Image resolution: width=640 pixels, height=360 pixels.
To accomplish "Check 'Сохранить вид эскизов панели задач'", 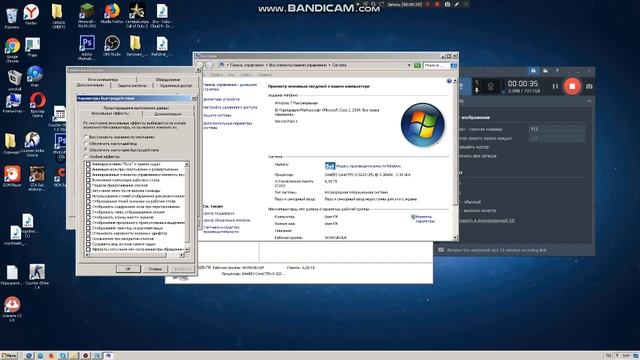I will (x=88, y=244).
